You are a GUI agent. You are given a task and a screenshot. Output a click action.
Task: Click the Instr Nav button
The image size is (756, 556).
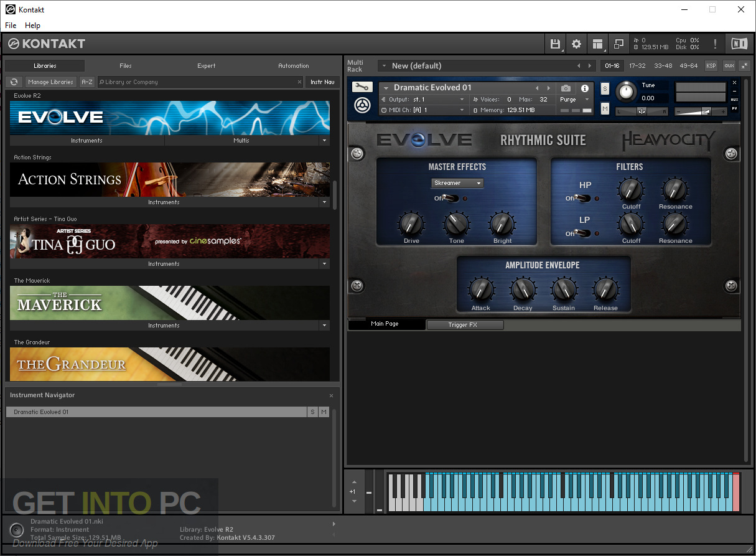pos(322,82)
